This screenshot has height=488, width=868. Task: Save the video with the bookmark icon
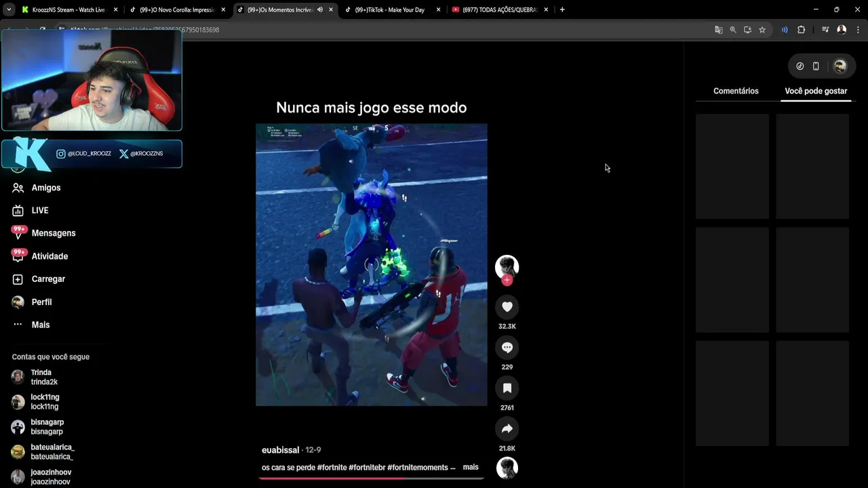click(x=507, y=388)
